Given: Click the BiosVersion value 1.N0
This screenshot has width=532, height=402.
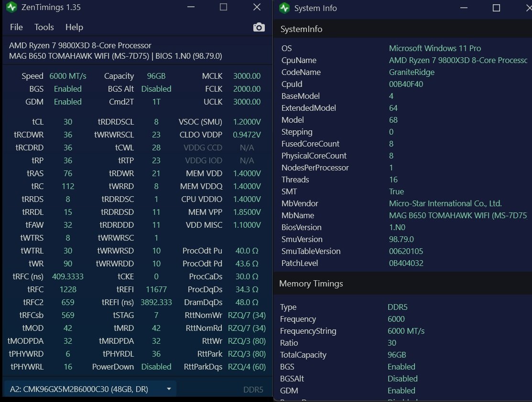Looking at the screenshot, I should point(397,227).
